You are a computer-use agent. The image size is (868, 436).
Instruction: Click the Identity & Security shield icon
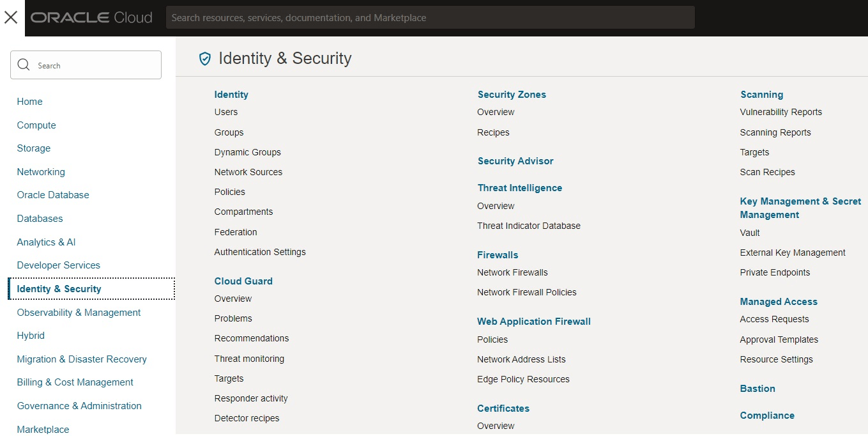pyautogui.click(x=204, y=59)
